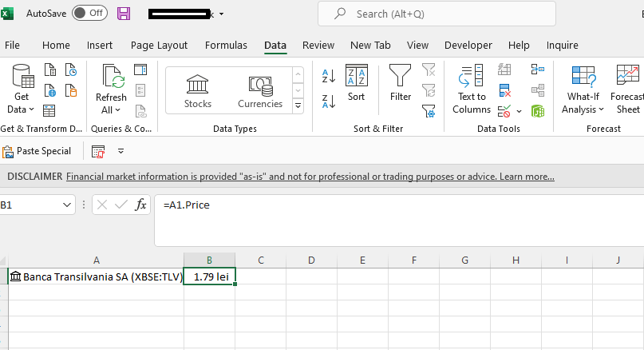Open Customize Quick Access Toolbar arrow

[x=121, y=151]
